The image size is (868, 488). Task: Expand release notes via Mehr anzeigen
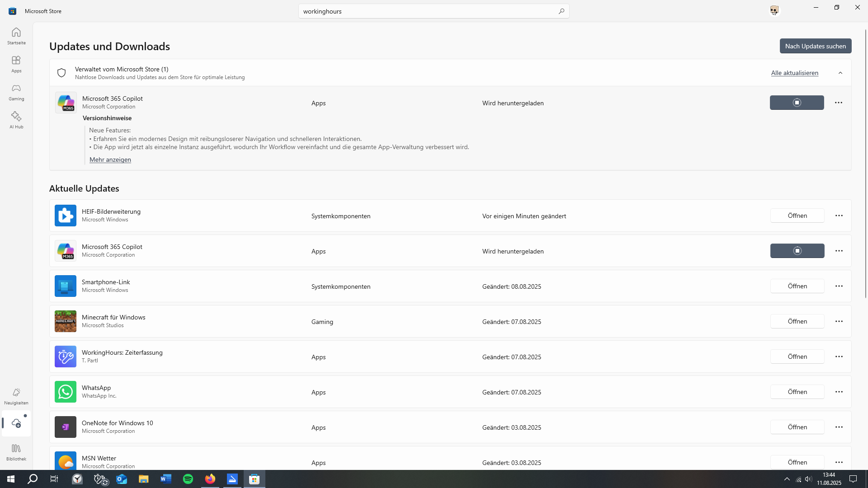[x=110, y=160]
